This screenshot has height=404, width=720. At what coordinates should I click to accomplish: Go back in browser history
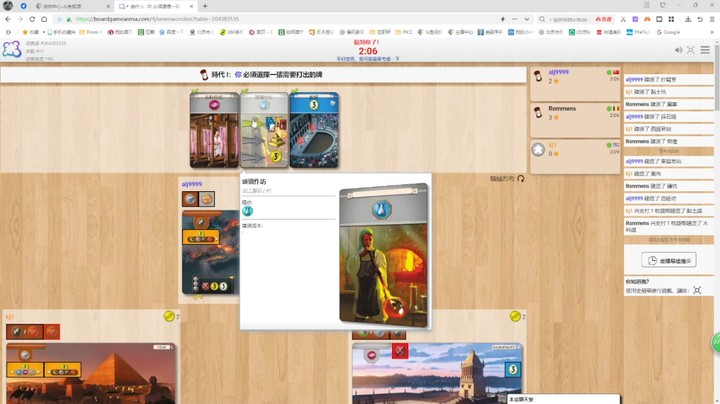8,19
